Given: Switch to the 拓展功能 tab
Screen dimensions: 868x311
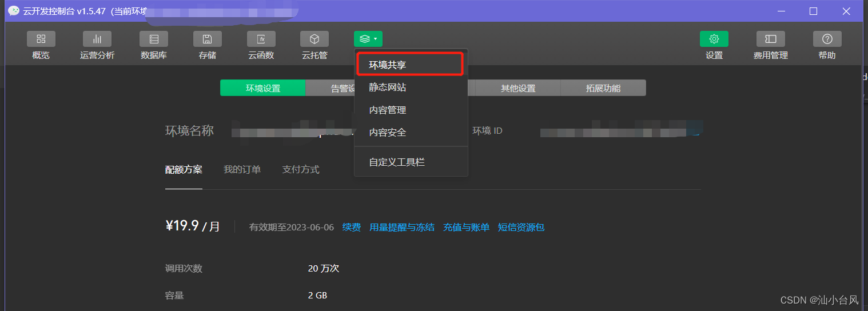Looking at the screenshot, I should click(x=603, y=88).
